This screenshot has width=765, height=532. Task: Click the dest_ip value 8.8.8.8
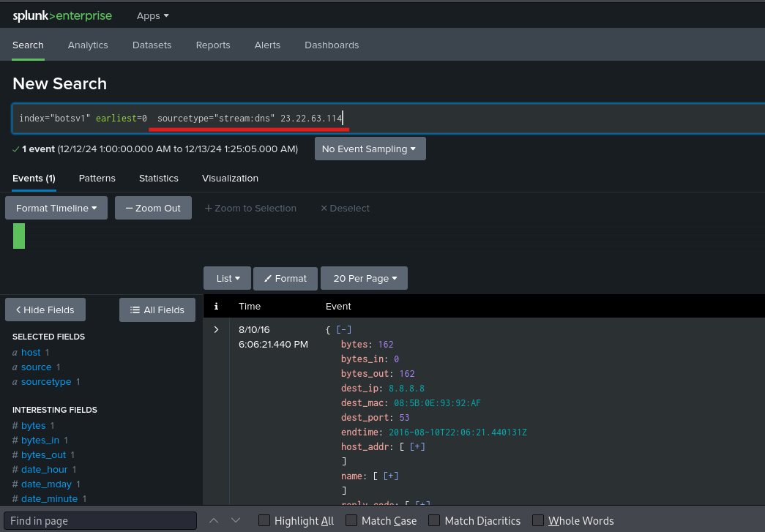point(406,388)
